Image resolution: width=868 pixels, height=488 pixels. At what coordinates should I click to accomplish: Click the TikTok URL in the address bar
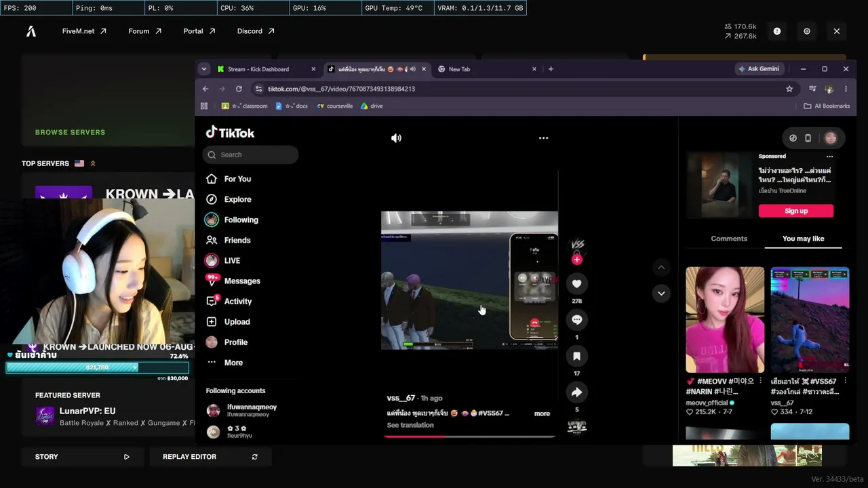click(341, 89)
